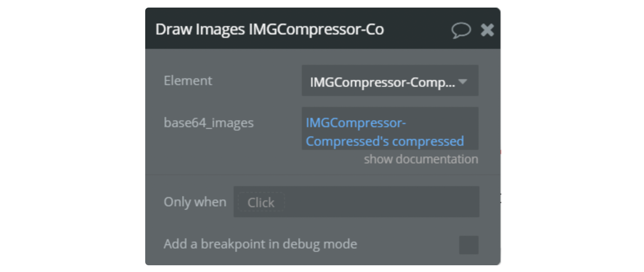Close the Draw Images property panel
Screen dimensions: 644x272
click(x=487, y=30)
